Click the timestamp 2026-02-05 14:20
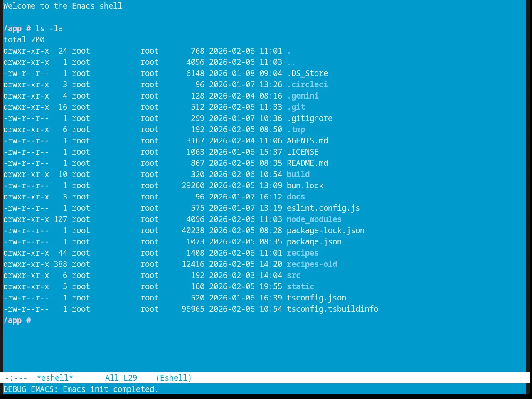Image resolution: width=532 pixels, height=399 pixels. [x=246, y=264]
